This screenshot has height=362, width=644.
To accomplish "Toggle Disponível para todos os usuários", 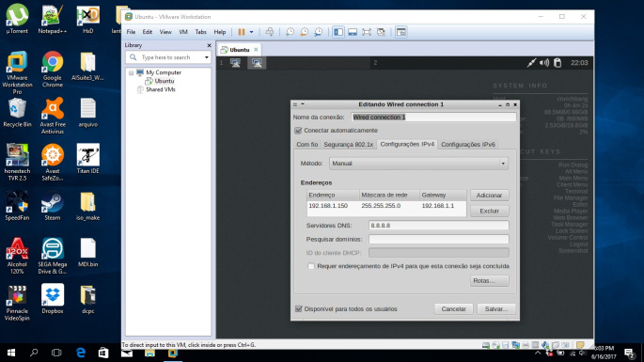I will tap(299, 309).
